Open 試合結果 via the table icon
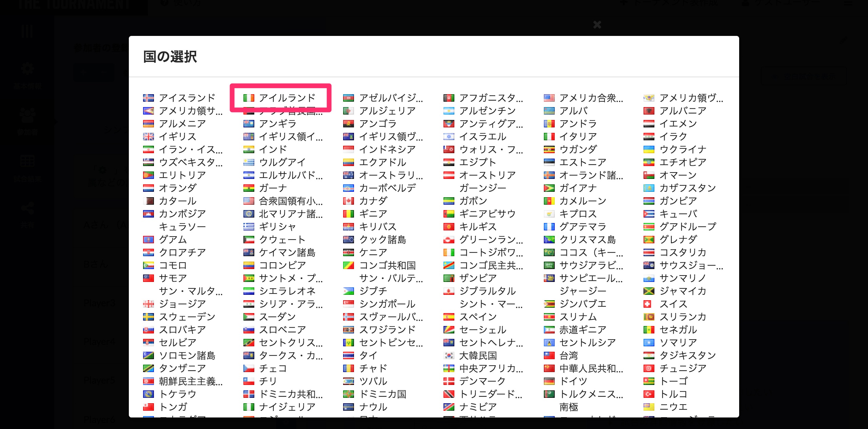868x429 pixels. [27, 161]
